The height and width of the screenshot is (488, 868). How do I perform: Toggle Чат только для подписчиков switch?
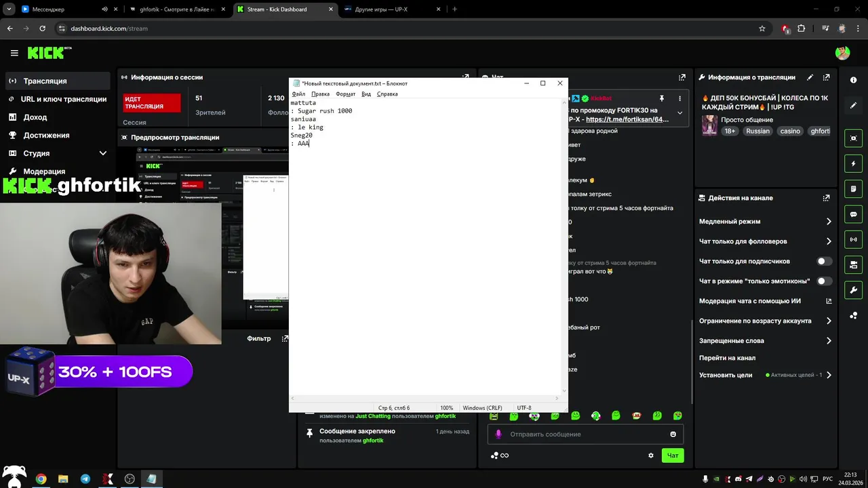click(824, 261)
